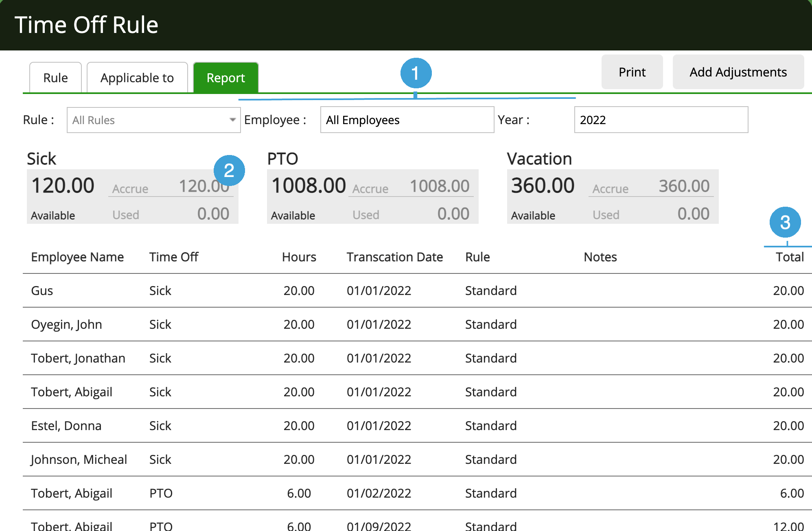Click the Vacation summary card
Screen dimensions: 812x531
pyautogui.click(x=613, y=197)
